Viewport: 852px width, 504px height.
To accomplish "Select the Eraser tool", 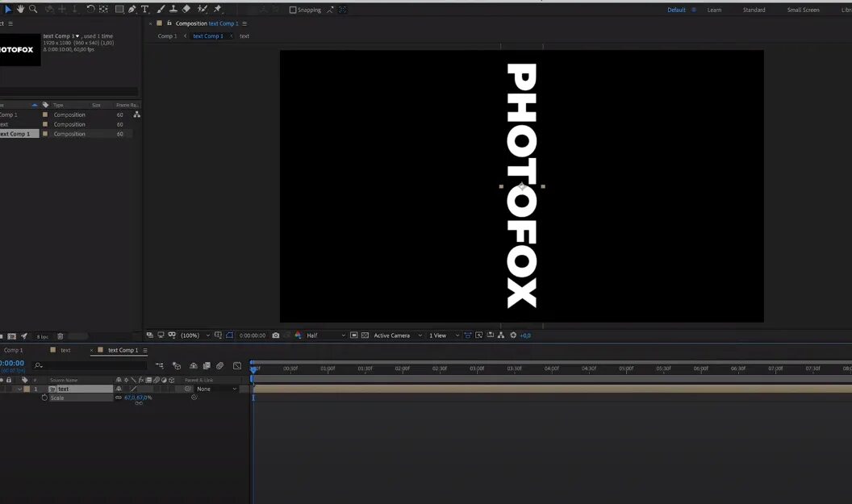I will coord(186,9).
